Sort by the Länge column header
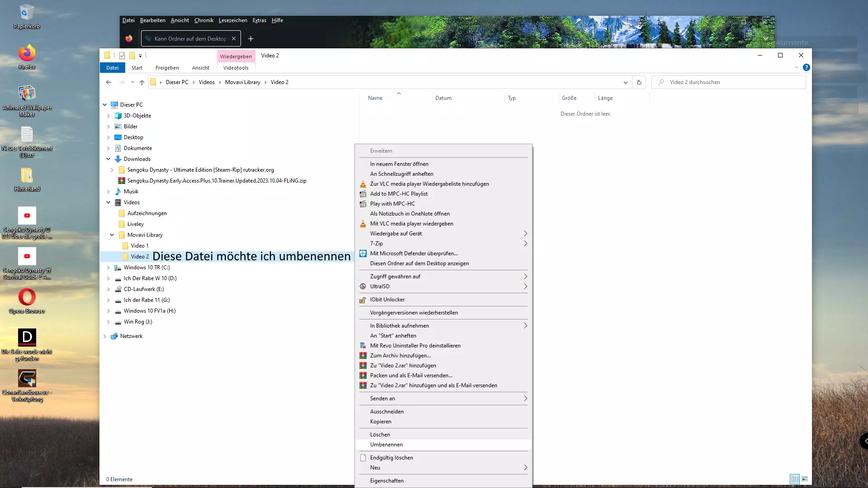Image resolution: width=868 pixels, height=488 pixels. [x=605, y=98]
